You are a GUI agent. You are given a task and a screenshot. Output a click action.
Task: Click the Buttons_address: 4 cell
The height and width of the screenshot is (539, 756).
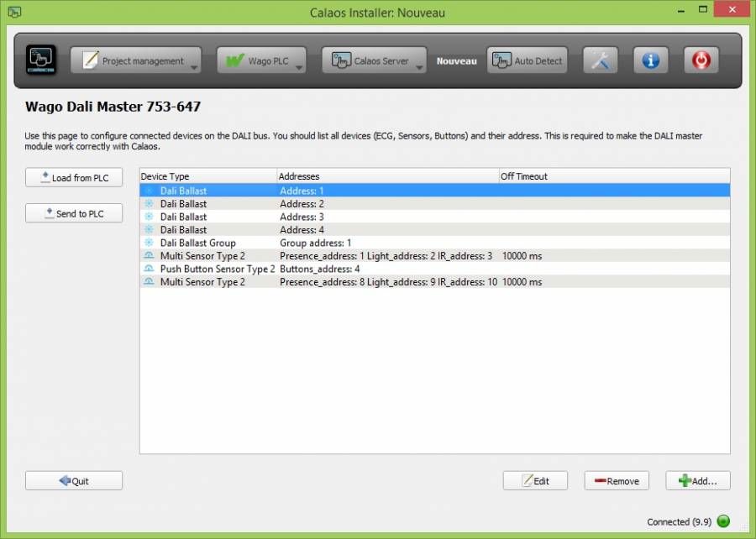(x=320, y=269)
